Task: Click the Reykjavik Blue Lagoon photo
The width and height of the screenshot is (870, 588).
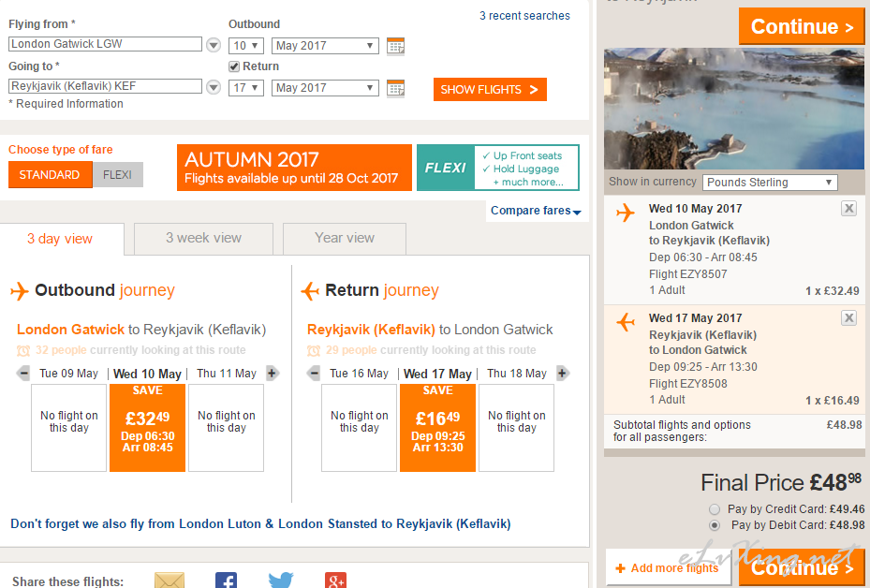Action: [734, 109]
